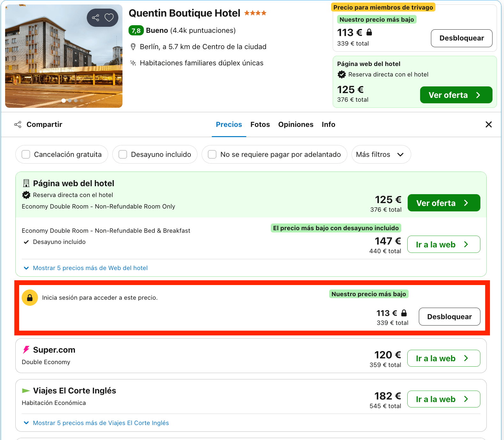Go to the Opiniones tab
Screen dimensions: 504x440
(x=296, y=125)
